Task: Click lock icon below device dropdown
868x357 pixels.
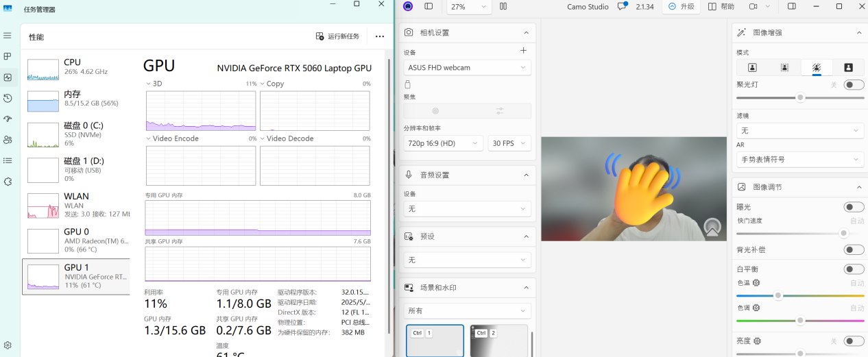Action: (x=408, y=84)
